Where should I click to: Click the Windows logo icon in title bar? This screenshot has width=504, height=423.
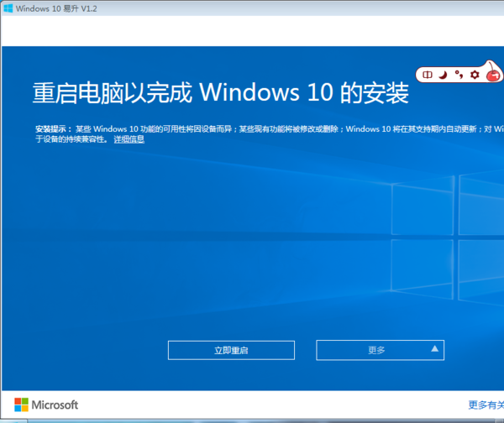point(8,8)
